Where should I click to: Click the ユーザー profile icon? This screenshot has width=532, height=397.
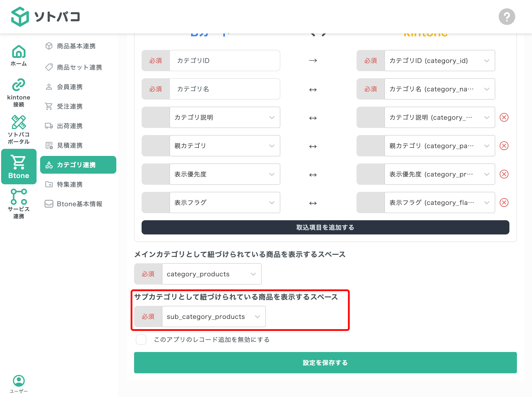[x=18, y=380]
